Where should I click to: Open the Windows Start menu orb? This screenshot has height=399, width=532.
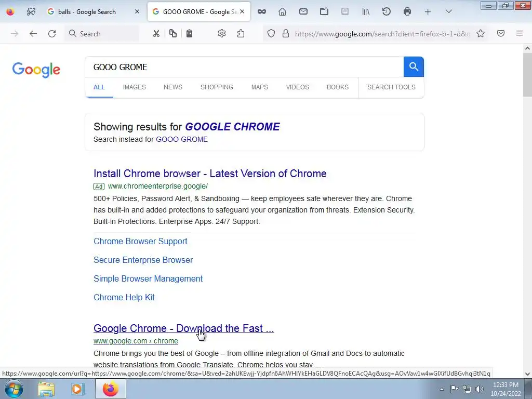pos(14,389)
